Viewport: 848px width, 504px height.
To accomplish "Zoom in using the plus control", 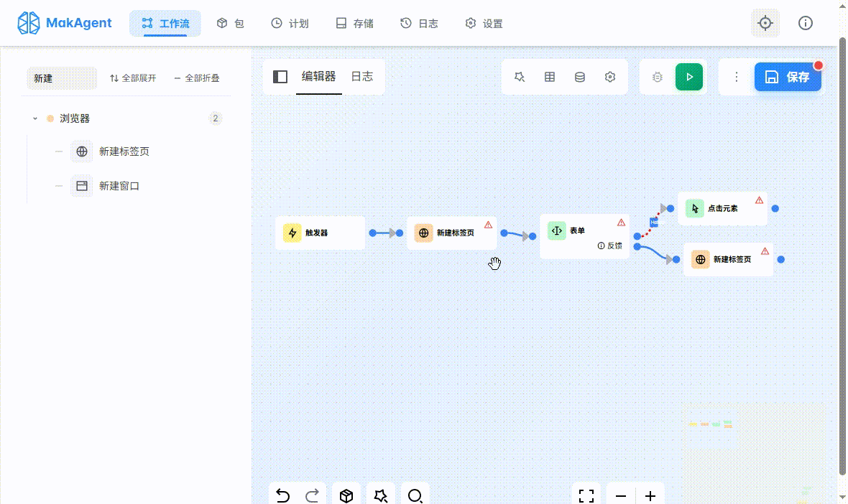I will [x=650, y=495].
